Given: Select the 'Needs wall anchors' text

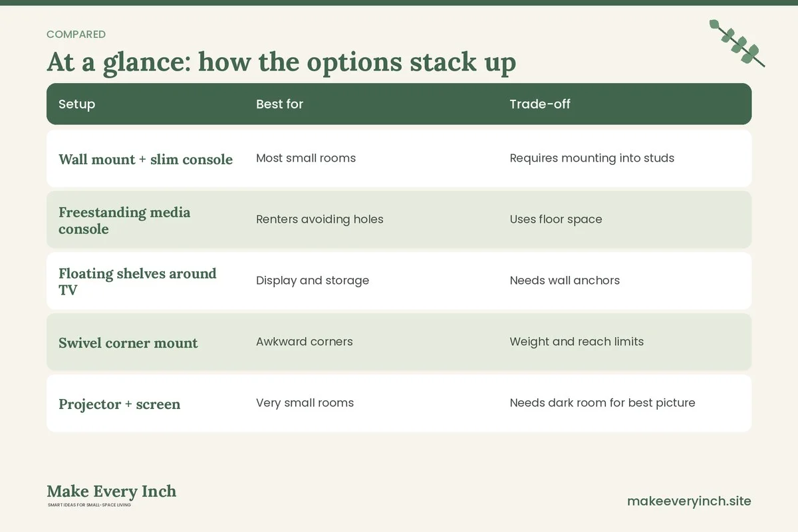Looking at the screenshot, I should [x=565, y=281].
